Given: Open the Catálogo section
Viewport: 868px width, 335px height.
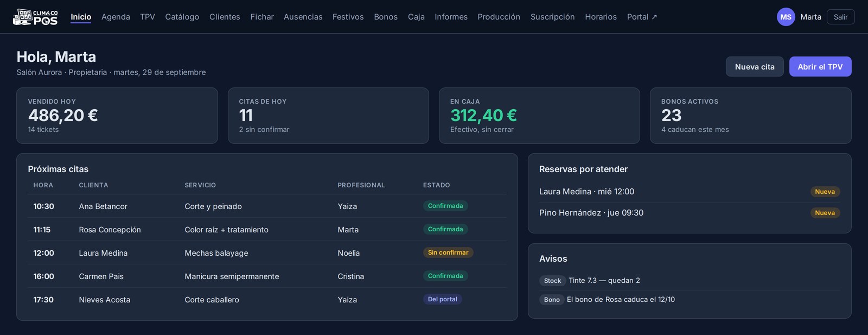Looking at the screenshot, I should click(182, 17).
